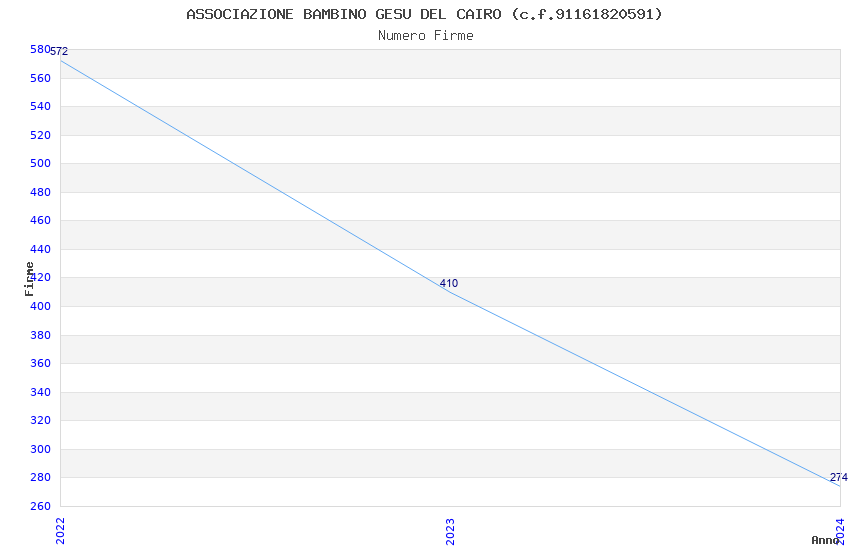Click the 500 y-axis tick label
This screenshot has height=550, width=850.
40,163
